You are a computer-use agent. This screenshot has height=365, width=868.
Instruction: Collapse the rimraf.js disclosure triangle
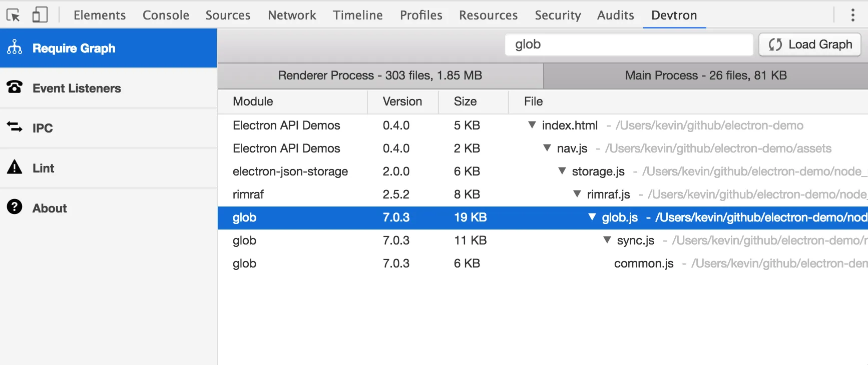point(577,194)
